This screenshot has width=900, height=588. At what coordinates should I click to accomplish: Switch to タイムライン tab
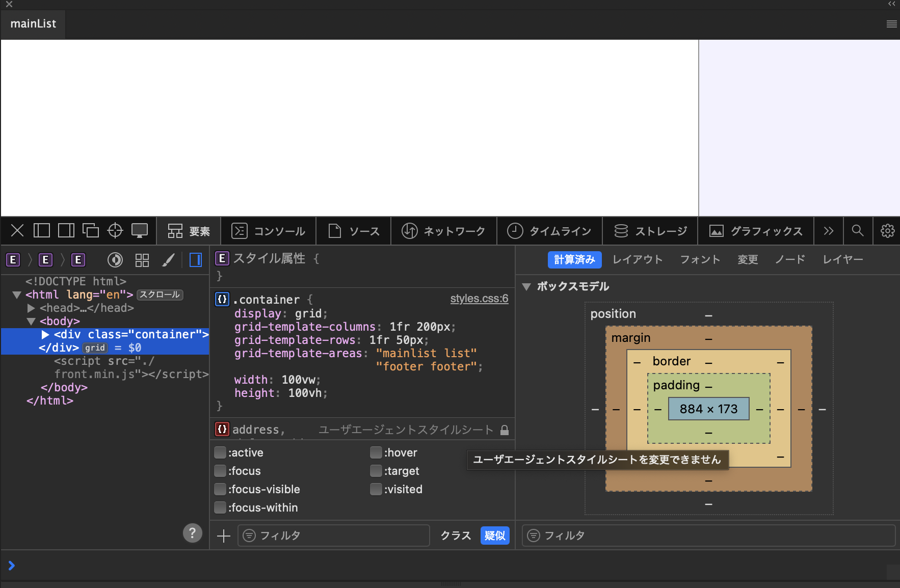tap(549, 231)
